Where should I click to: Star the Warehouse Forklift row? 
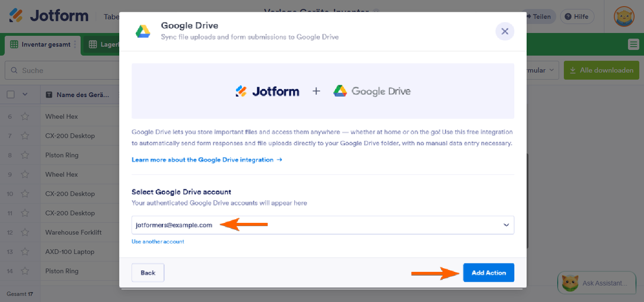[26, 232]
